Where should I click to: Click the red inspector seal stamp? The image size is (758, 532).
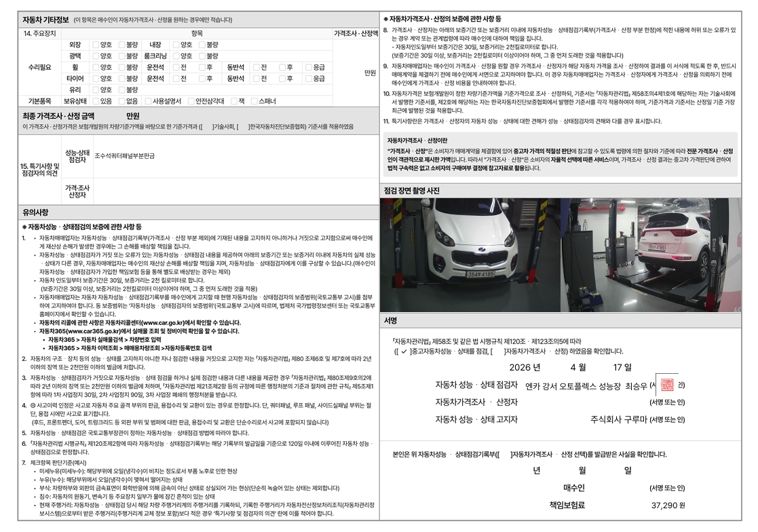click(x=667, y=385)
